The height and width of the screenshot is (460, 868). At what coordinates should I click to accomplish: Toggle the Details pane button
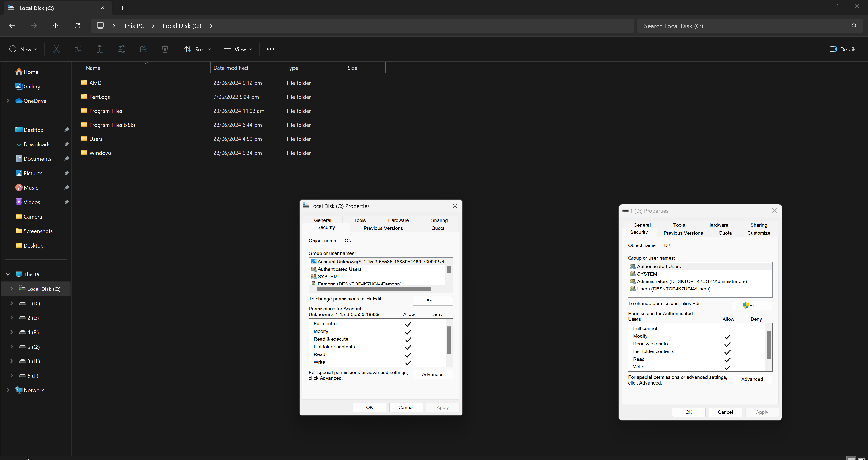(x=843, y=49)
